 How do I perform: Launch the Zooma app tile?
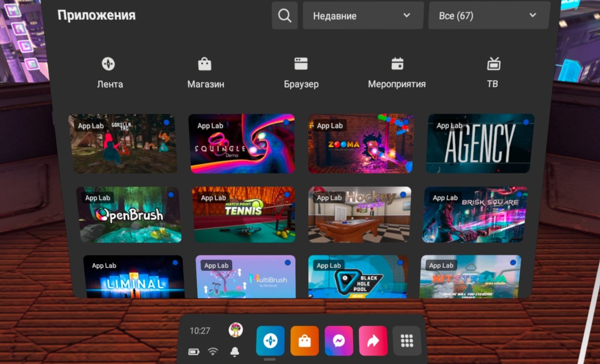point(361,144)
